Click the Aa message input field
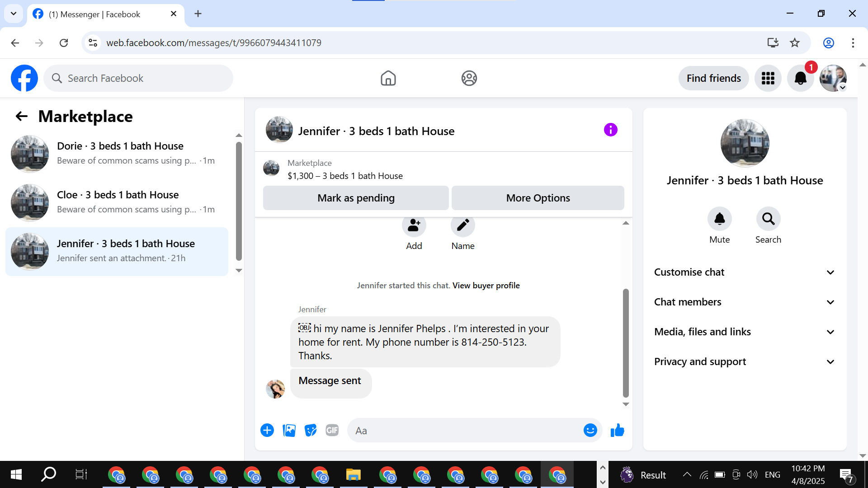This screenshot has width=868, height=488. [x=466, y=431]
